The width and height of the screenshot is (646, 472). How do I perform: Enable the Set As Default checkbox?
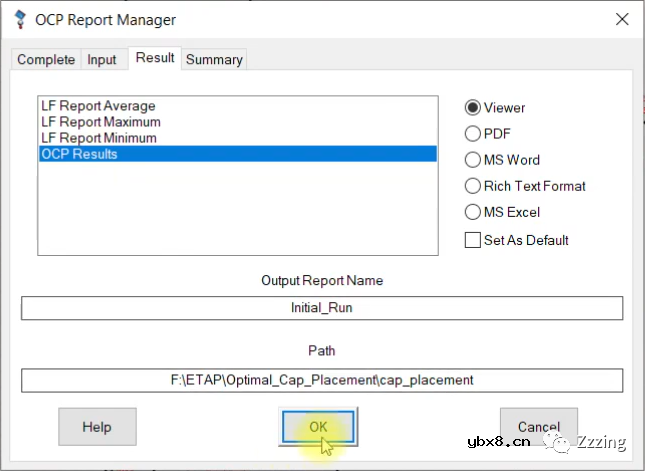tap(474, 240)
